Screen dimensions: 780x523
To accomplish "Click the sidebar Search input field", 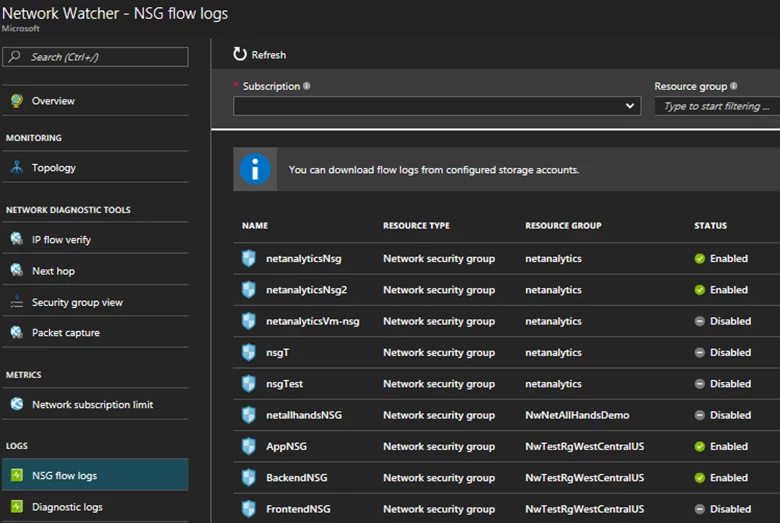I will (x=95, y=57).
